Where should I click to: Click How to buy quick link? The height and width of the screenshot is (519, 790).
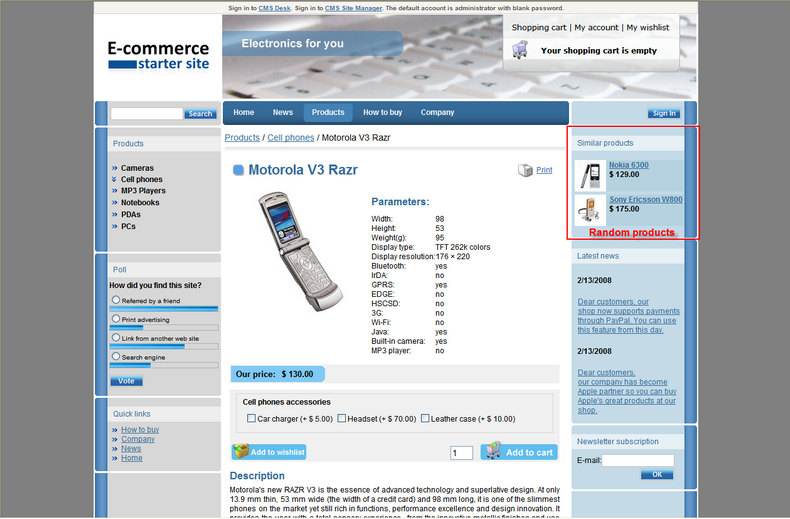pyautogui.click(x=140, y=430)
